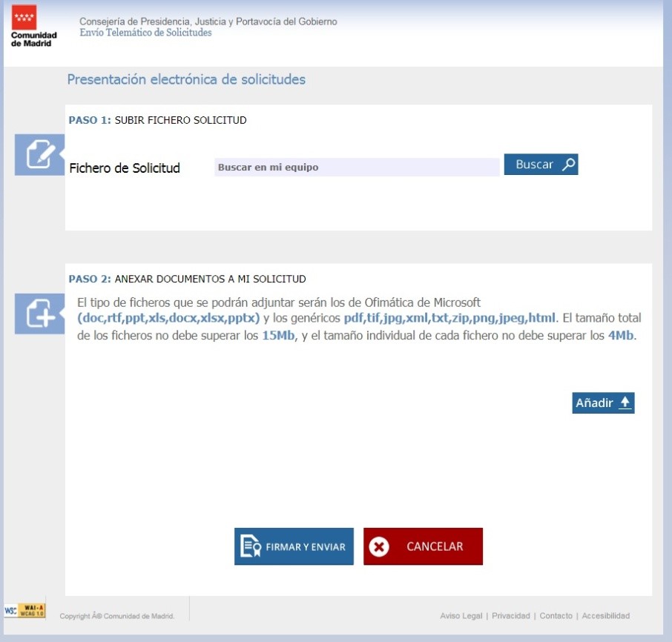Click the Paso 1 edit-document icon

tap(39, 155)
